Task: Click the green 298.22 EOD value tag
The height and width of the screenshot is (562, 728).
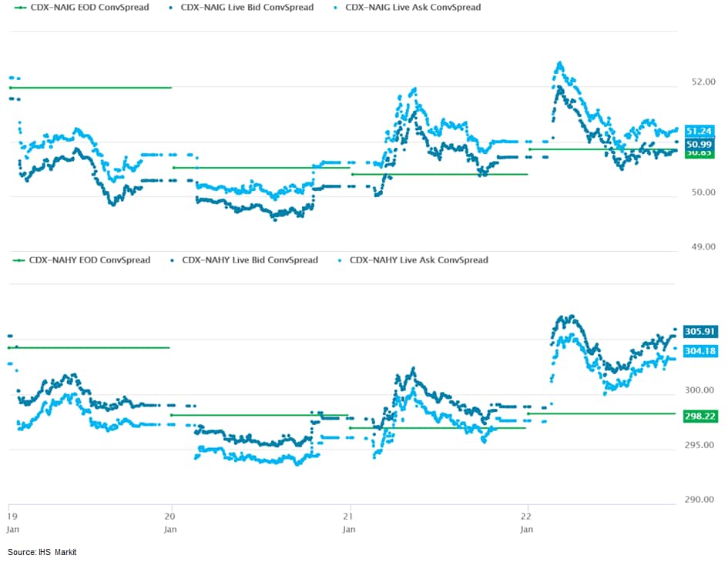Action: tap(700, 416)
